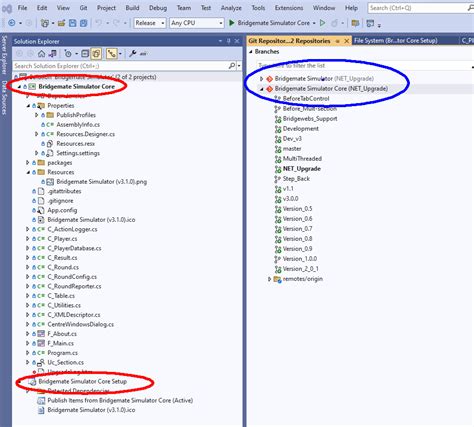Screen dimensions: 474x427
Task: Click the highlighted git view icon in Solution Explorer
Action: [112, 53]
